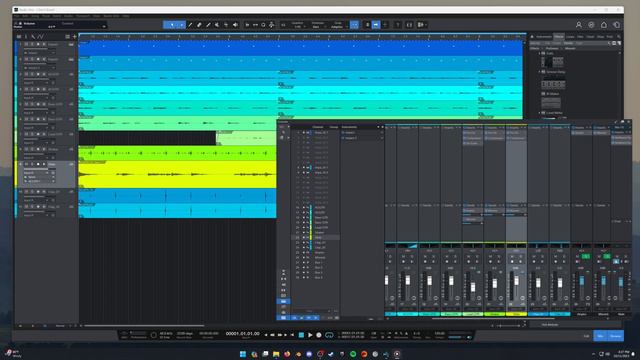Mute track 1 in the track list

point(27,44)
